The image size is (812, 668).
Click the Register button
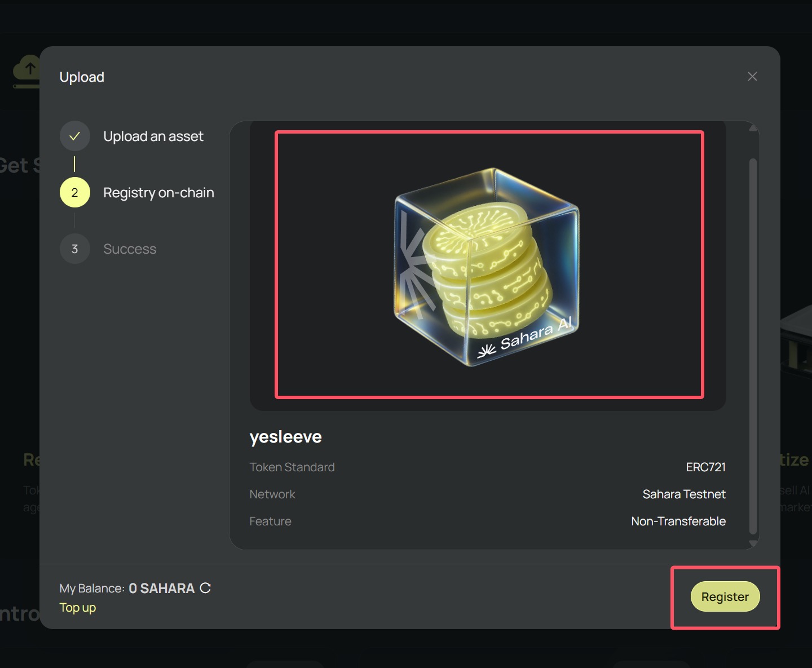(725, 596)
